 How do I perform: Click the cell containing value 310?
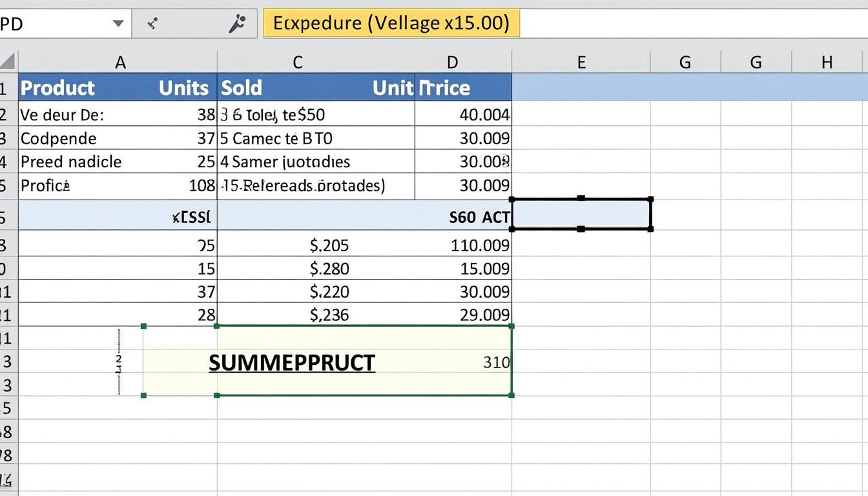pyautogui.click(x=495, y=362)
